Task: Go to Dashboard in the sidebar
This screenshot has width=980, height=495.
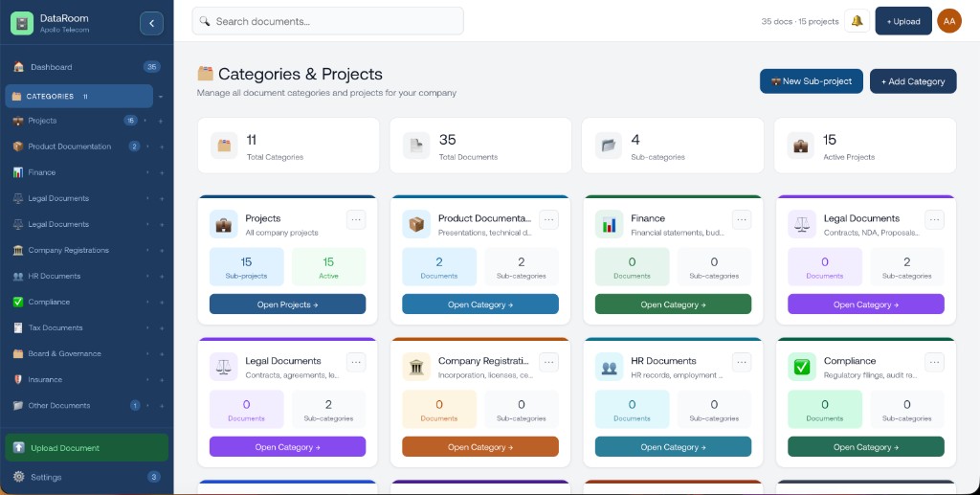Action: (87, 67)
